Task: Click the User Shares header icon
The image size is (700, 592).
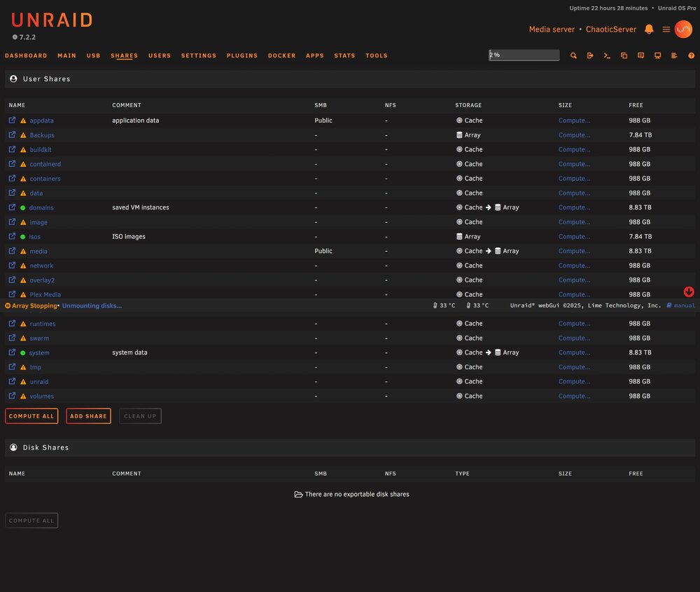Action: [13, 78]
